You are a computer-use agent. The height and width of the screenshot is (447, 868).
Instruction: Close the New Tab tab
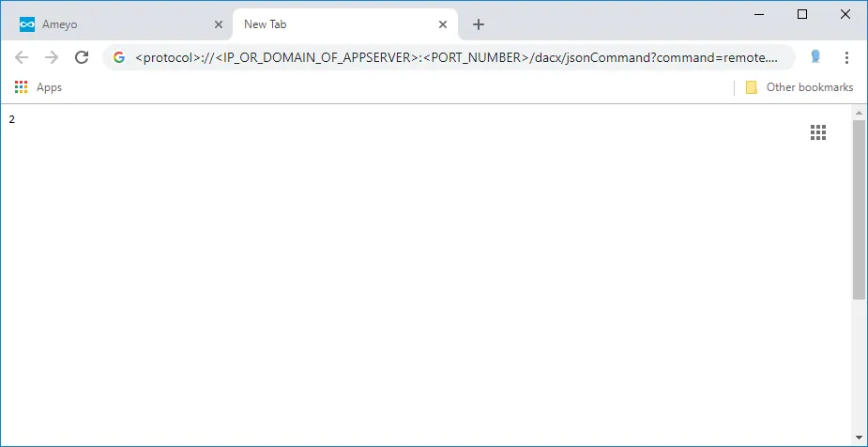click(443, 24)
